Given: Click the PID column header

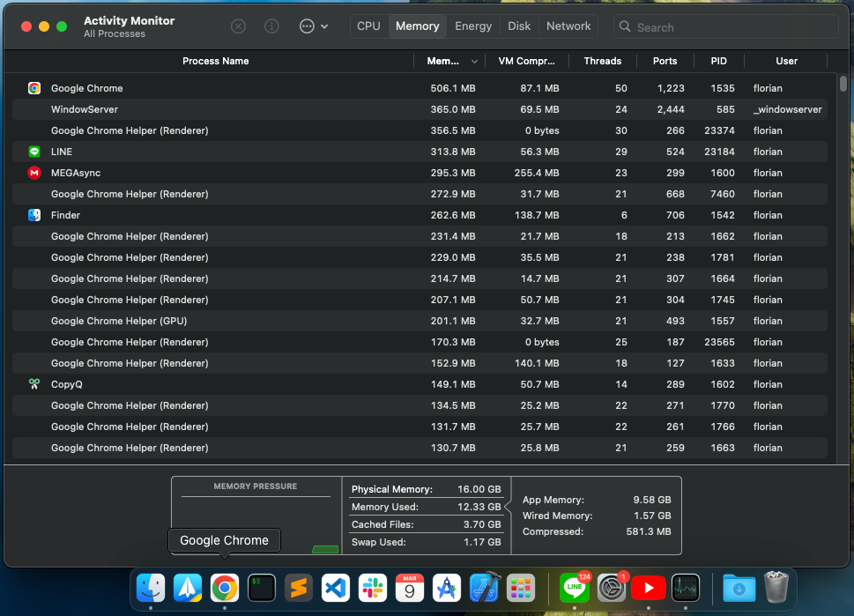Looking at the screenshot, I should tap(718, 62).
